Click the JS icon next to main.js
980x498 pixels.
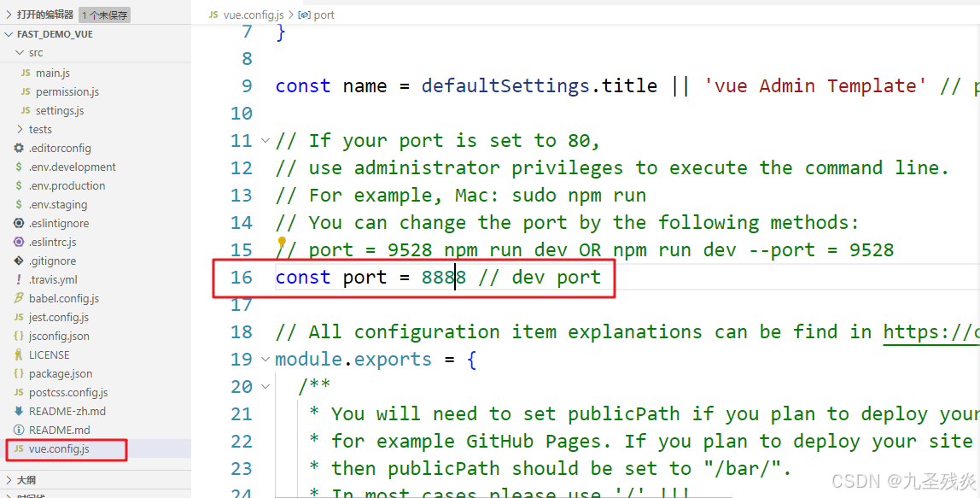tap(26, 73)
